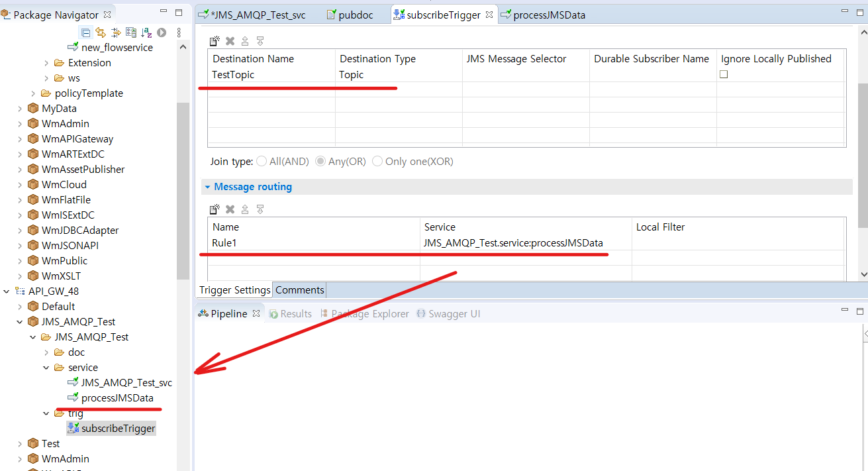Expand the WmPublic package node
Screen dimensions: 868x471
20,261
